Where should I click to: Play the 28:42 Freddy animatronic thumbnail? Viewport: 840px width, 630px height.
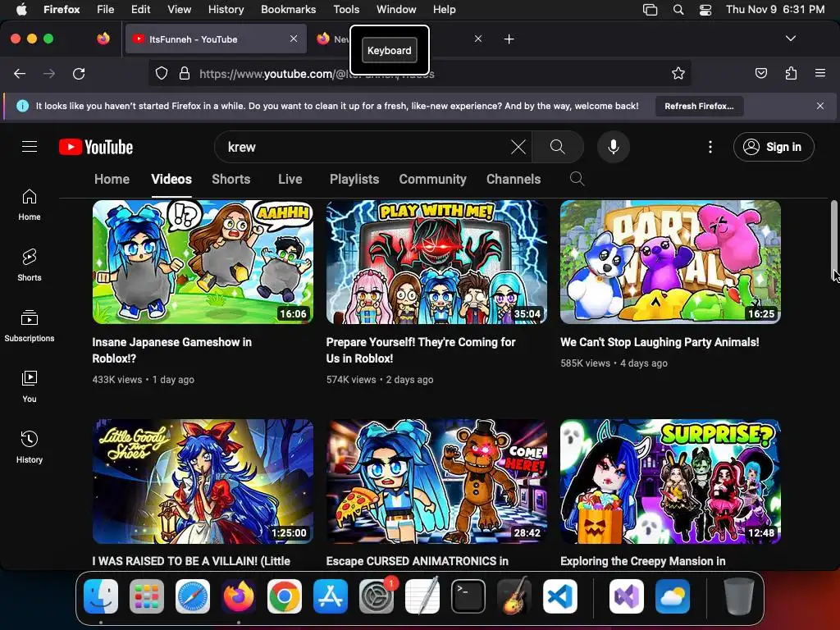[x=436, y=481]
